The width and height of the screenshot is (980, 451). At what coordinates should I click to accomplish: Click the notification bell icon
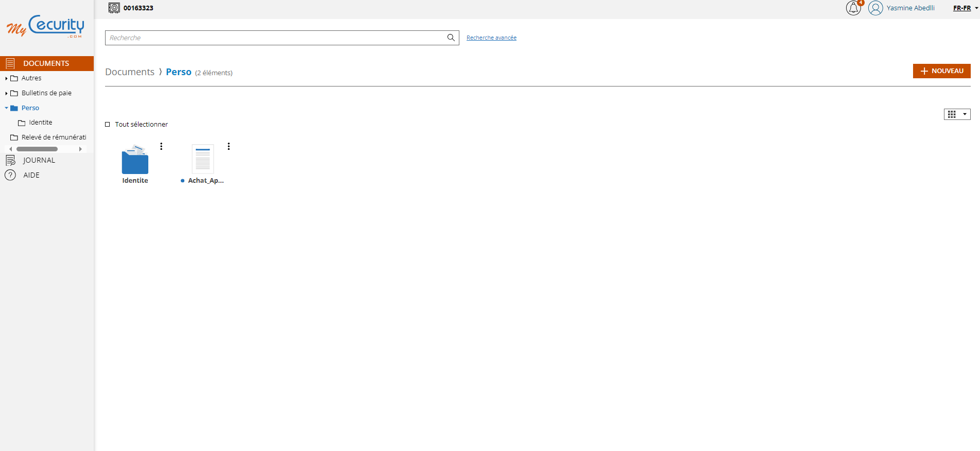click(853, 8)
